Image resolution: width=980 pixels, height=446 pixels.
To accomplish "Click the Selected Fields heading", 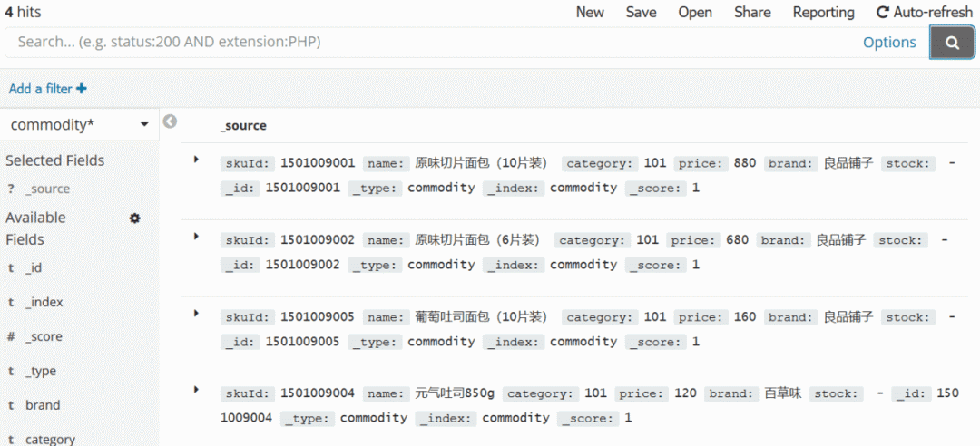I will coord(55,160).
